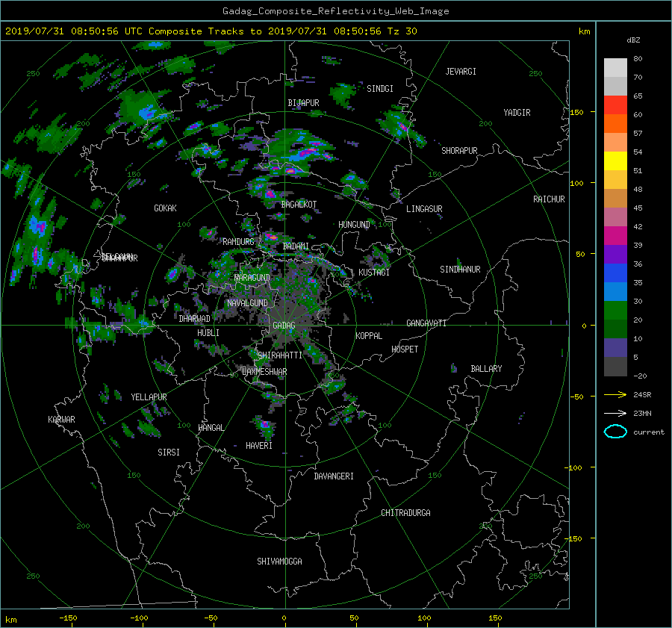Click the dBZ legend heading
The height and width of the screenshot is (628, 672).
[633, 40]
